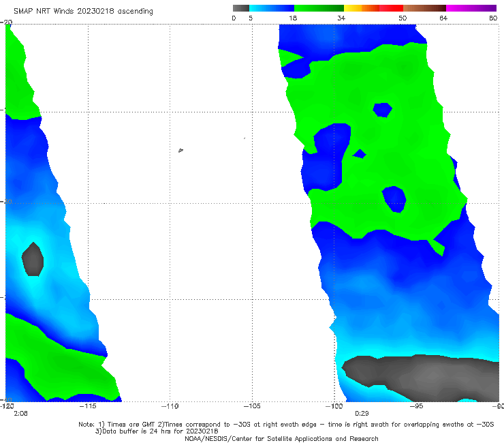504x443 pixels.
Task: Select the magenta-purple 64–80 color bar segment
Action: (x=471, y=8)
